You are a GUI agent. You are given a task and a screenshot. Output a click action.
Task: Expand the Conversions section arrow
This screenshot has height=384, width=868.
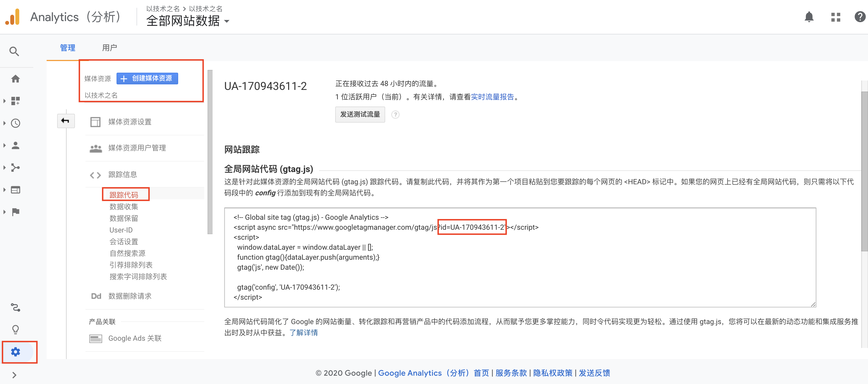(4, 212)
